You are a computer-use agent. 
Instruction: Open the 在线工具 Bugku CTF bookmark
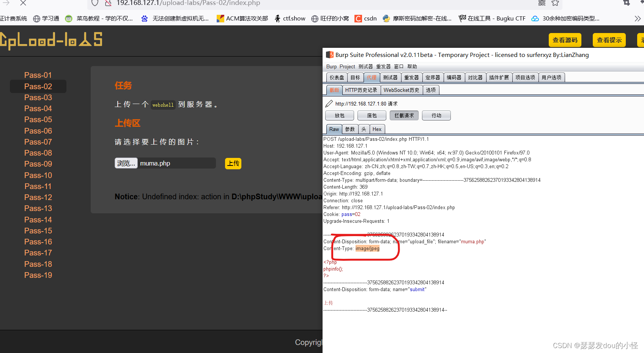point(492,19)
